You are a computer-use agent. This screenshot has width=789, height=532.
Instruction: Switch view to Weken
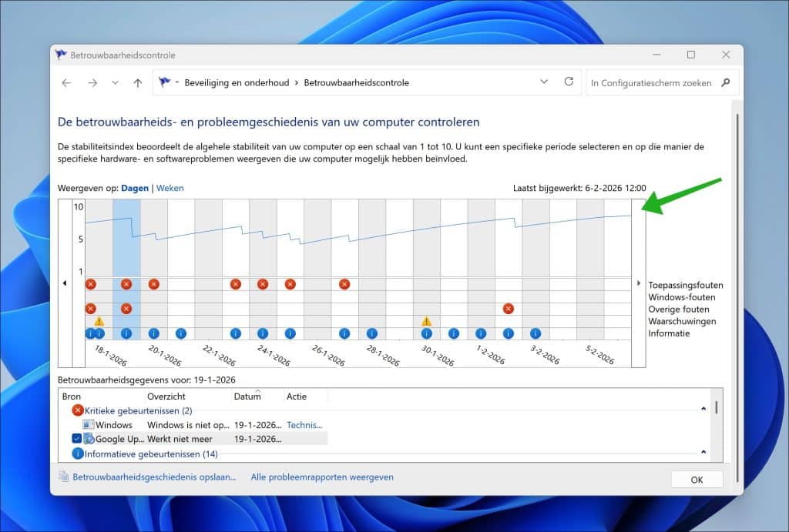click(170, 188)
